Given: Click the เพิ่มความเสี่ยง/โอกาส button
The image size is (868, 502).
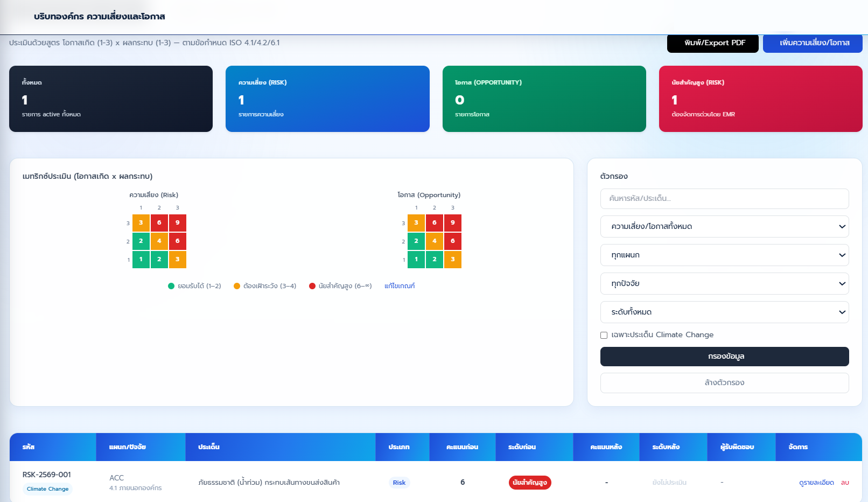Looking at the screenshot, I should [813, 43].
